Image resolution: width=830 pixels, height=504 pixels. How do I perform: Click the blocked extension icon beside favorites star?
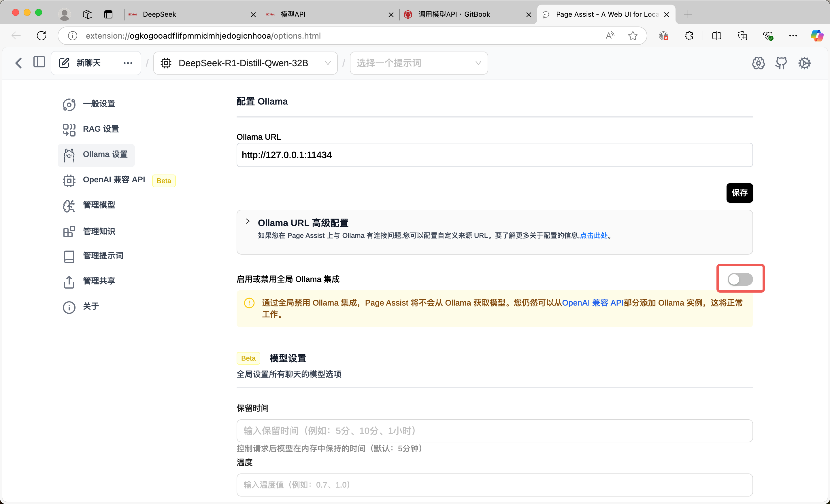[663, 36]
